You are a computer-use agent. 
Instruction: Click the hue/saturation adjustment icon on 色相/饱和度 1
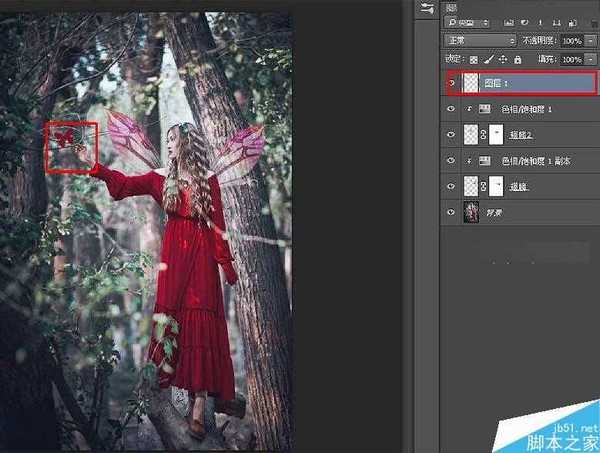[x=486, y=108]
